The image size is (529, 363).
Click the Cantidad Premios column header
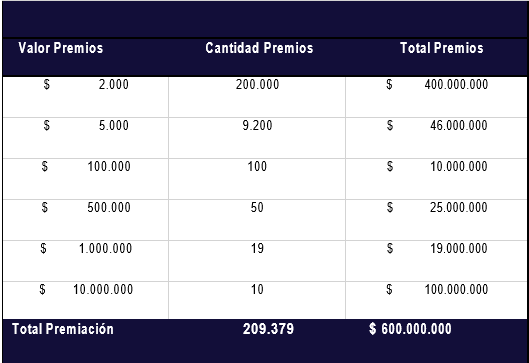259,48
